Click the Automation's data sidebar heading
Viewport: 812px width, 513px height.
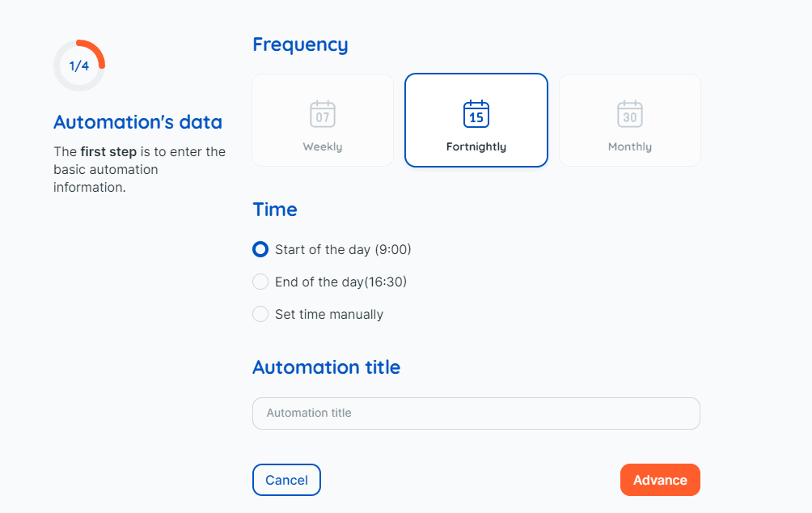click(x=137, y=122)
